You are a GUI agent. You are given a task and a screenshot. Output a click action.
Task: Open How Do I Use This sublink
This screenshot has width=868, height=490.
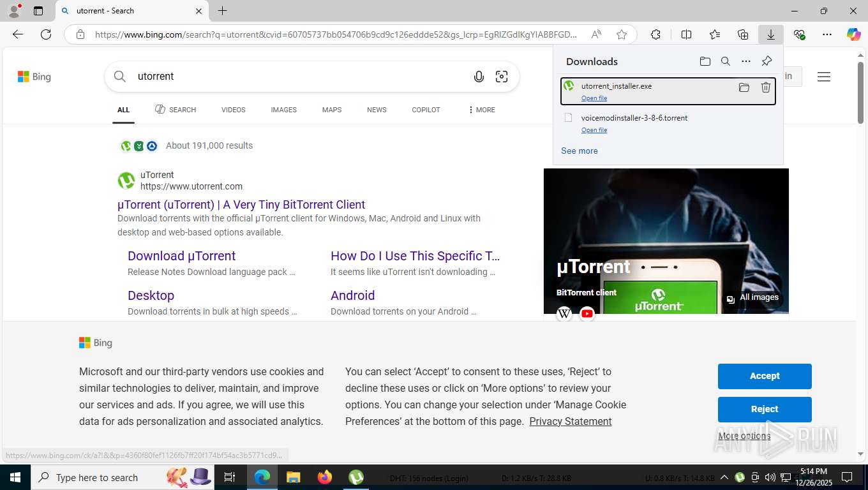coord(415,256)
